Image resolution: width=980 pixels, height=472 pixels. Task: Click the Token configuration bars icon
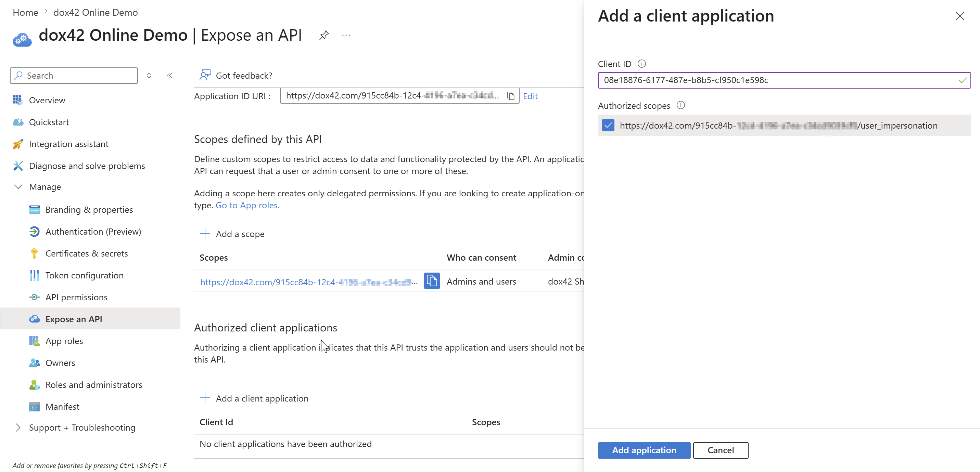tap(34, 275)
